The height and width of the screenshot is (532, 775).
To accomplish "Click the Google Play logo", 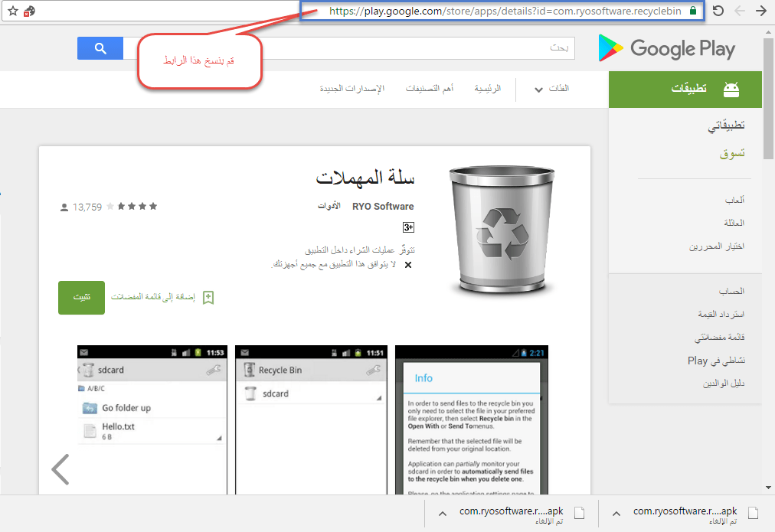I will click(x=667, y=48).
